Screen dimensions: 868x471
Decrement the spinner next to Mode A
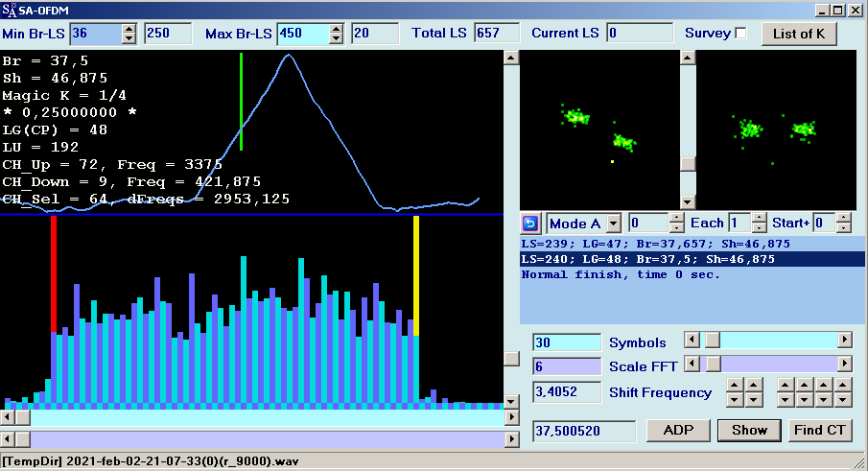click(676, 228)
